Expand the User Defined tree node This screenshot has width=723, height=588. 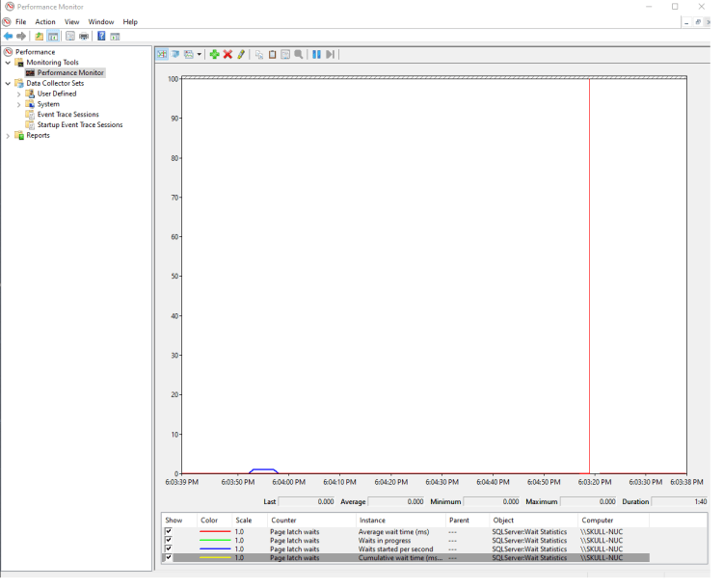coord(18,94)
